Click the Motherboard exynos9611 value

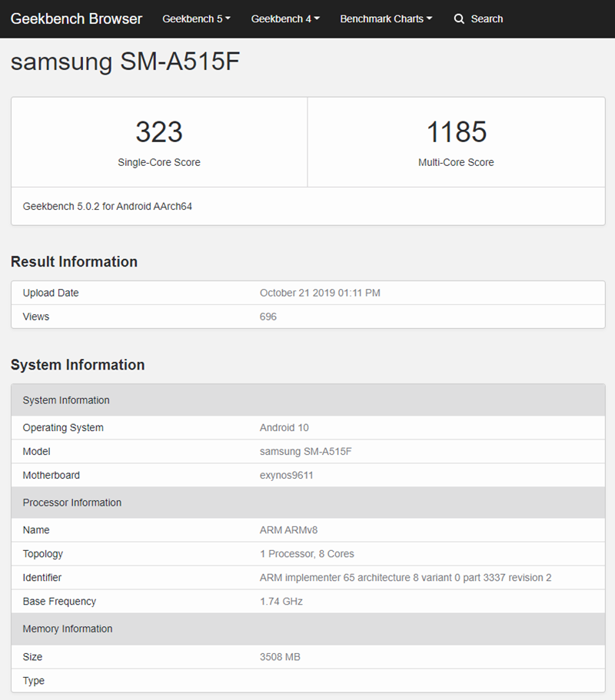(x=288, y=475)
